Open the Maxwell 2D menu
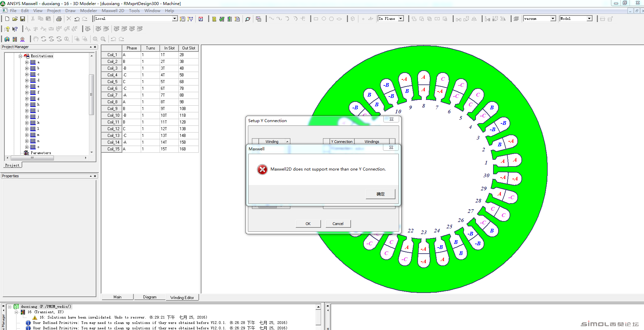 (113, 11)
